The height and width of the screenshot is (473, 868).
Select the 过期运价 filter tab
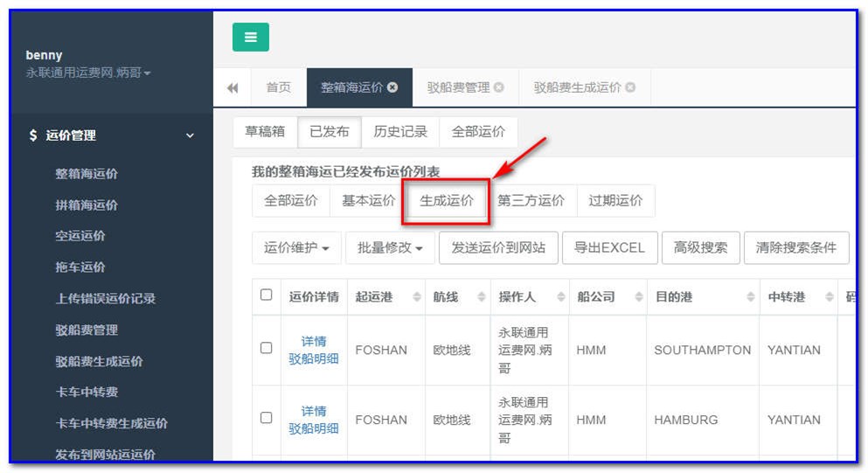coord(615,200)
